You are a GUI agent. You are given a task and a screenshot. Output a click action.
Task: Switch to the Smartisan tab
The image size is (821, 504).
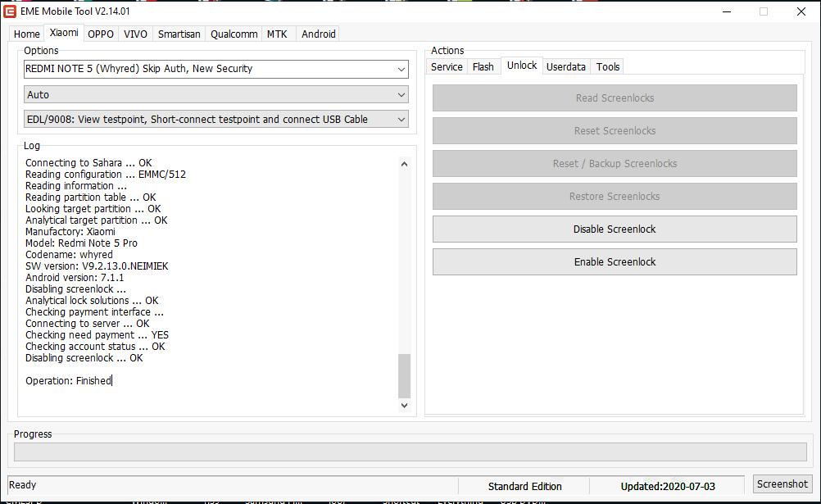[179, 34]
